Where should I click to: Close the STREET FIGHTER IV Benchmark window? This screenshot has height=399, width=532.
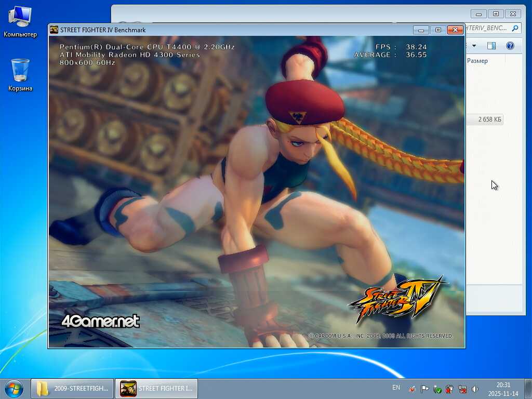(x=455, y=30)
